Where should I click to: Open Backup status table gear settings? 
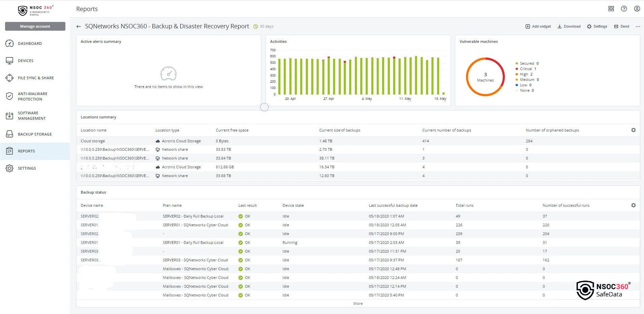click(633, 205)
